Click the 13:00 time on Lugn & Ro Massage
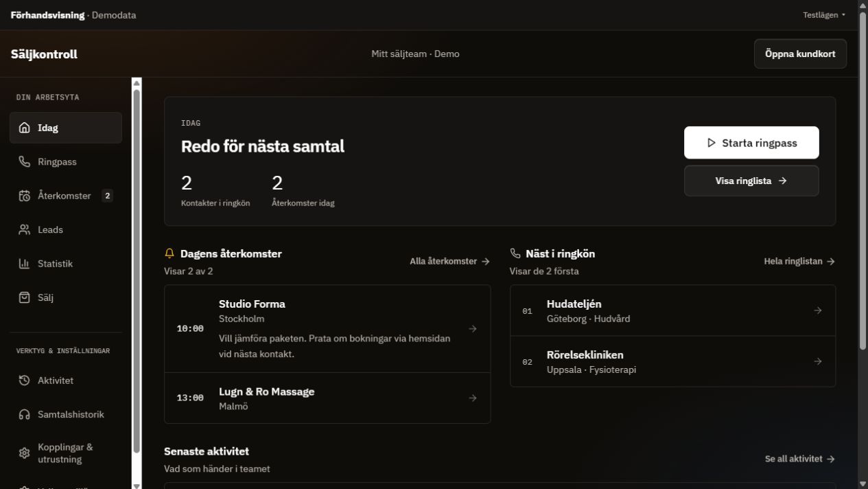This screenshot has height=489, width=868. 190,398
